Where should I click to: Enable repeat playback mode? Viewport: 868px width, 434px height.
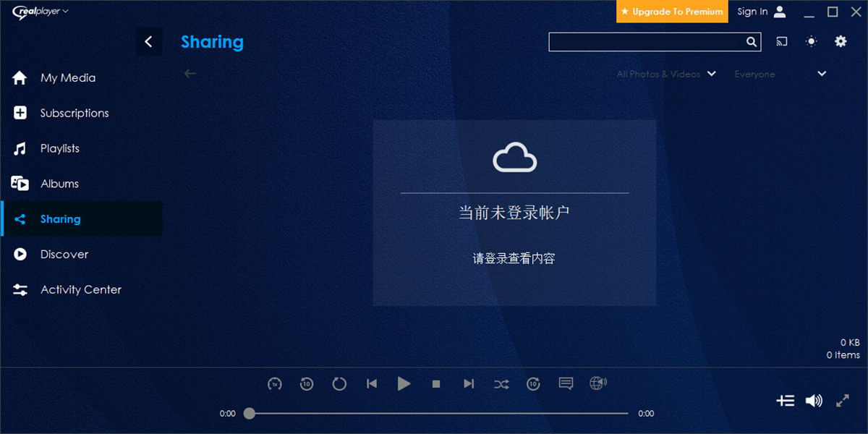339,384
